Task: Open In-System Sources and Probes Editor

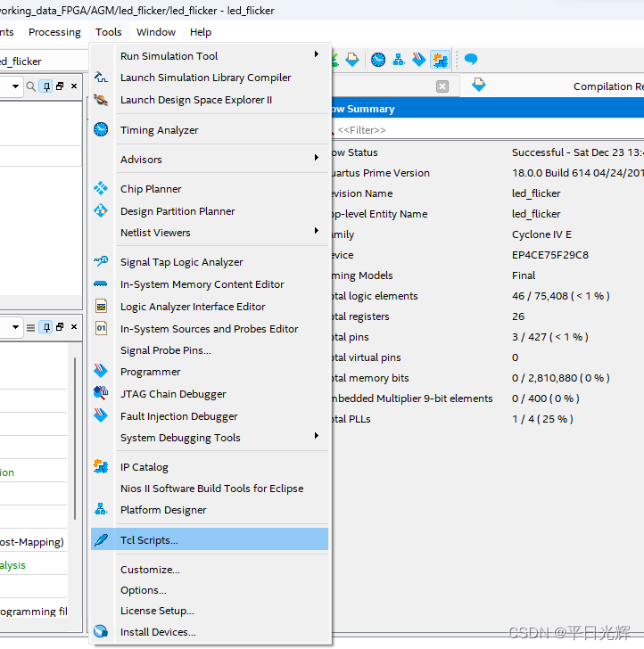Action: coord(210,329)
